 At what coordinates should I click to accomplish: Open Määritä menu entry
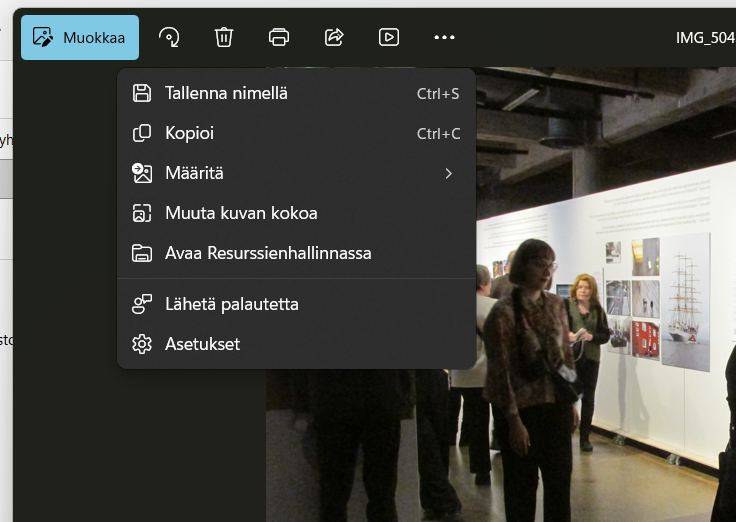pos(194,173)
